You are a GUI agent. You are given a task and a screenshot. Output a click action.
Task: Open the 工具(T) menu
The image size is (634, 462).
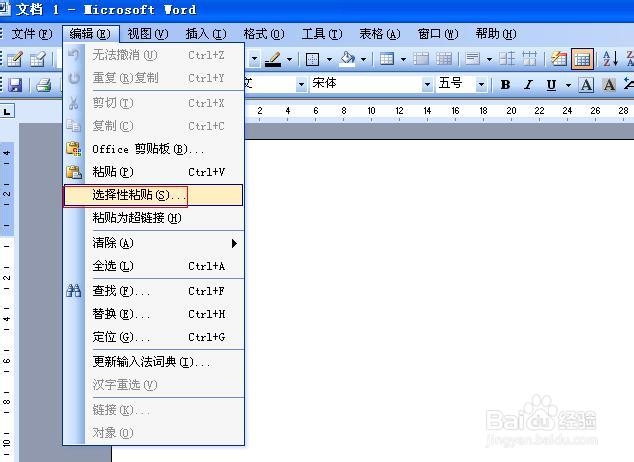(322, 34)
